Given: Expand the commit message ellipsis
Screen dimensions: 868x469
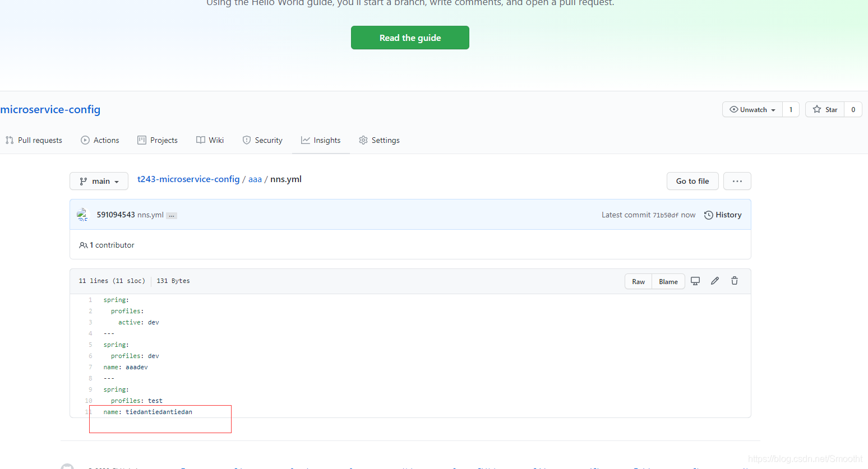Looking at the screenshot, I should (172, 215).
